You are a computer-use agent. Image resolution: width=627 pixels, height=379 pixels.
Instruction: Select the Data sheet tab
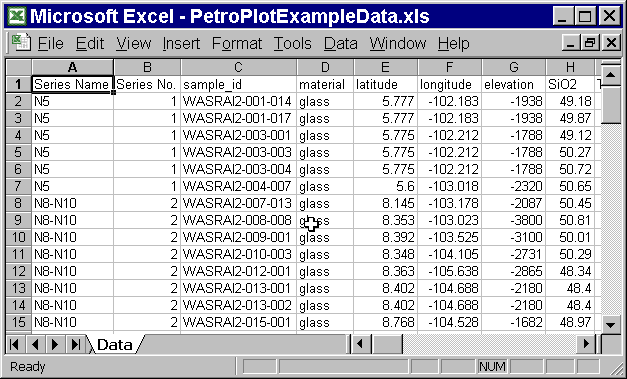(114, 345)
